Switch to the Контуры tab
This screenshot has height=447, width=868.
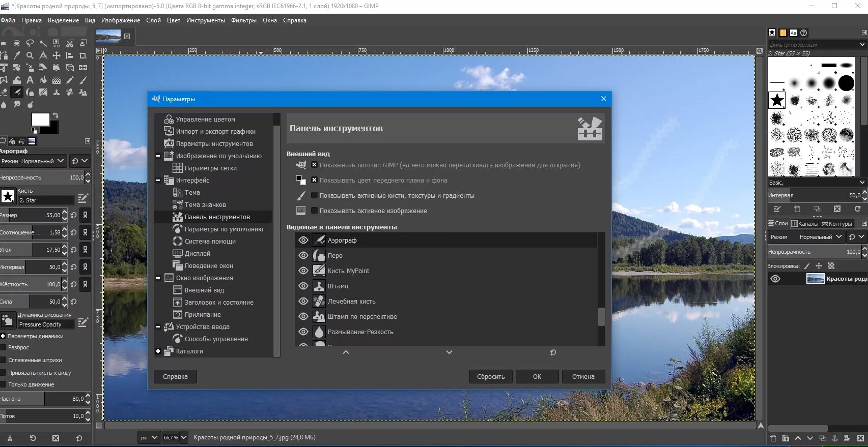pyautogui.click(x=836, y=223)
